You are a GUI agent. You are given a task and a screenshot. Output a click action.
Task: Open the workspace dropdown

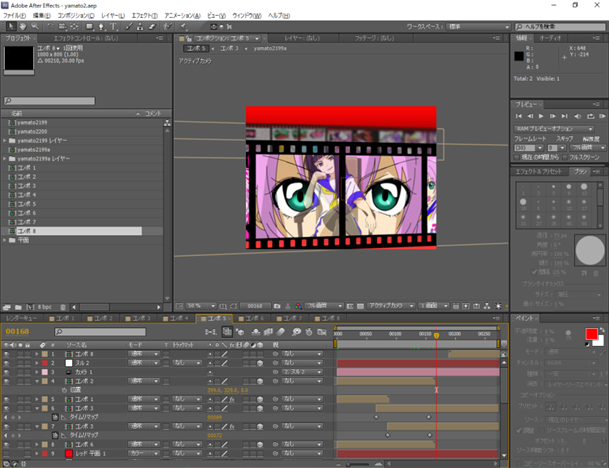point(478,26)
